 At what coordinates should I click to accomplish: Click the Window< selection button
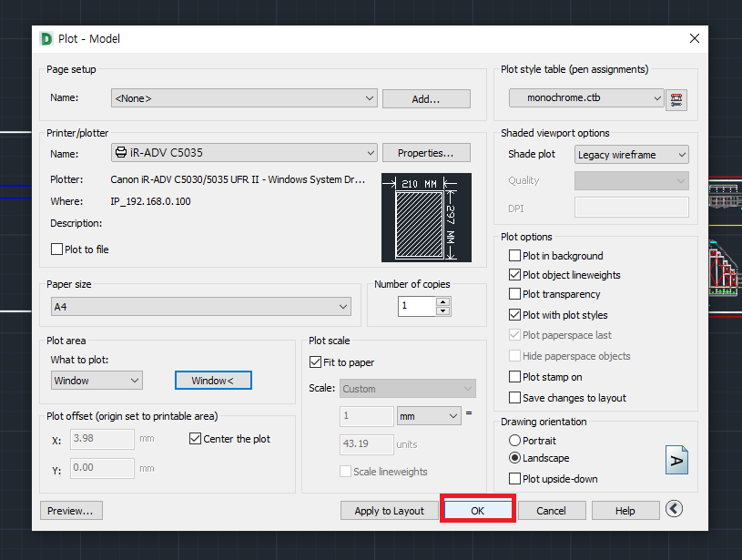(213, 380)
